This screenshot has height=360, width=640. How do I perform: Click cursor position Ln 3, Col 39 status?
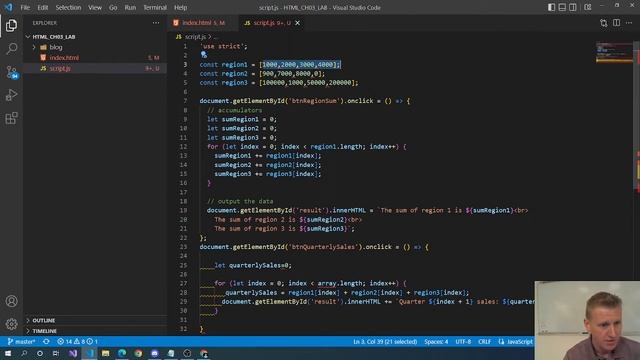(385, 342)
